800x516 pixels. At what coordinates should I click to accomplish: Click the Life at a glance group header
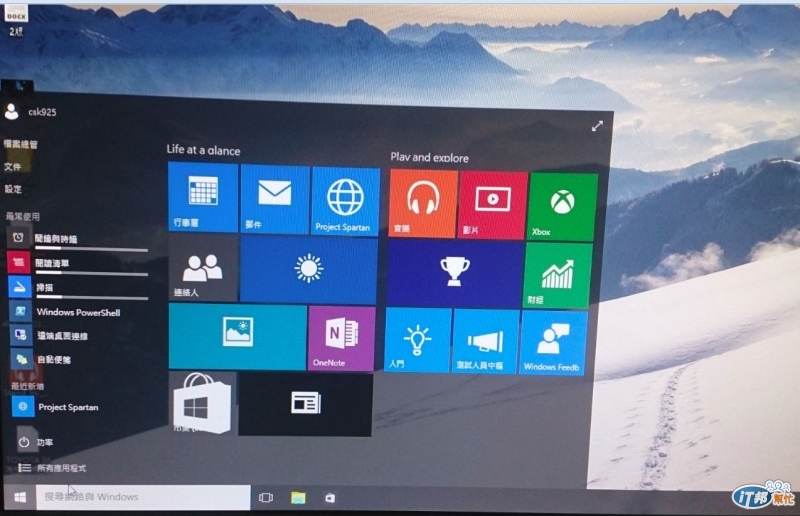coord(203,150)
